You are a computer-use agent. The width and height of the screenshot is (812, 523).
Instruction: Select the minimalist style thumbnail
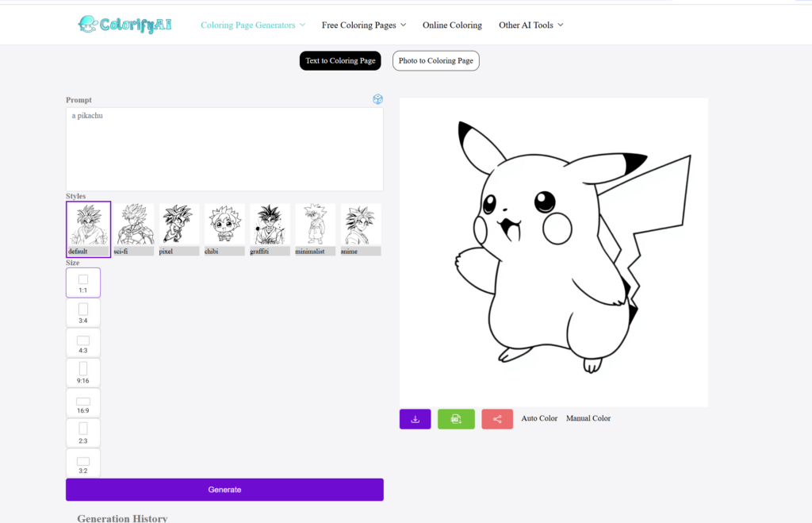click(x=316, y=229)
